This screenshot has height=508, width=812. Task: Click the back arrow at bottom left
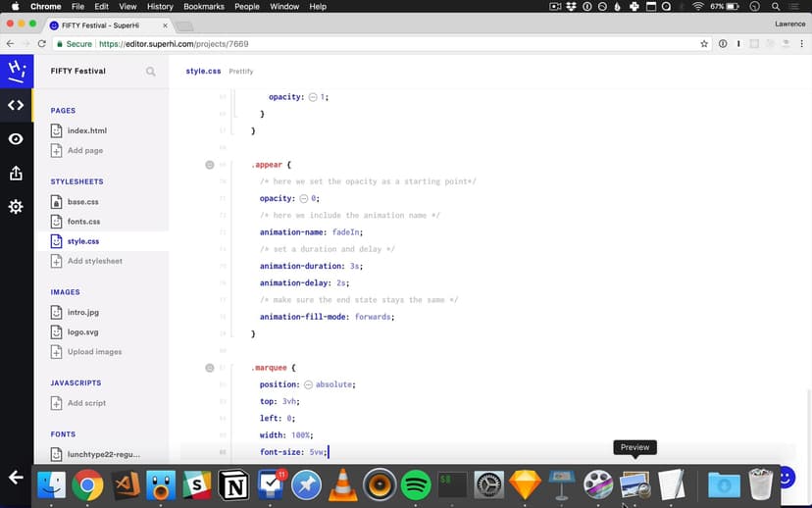[x=16, y=477]
